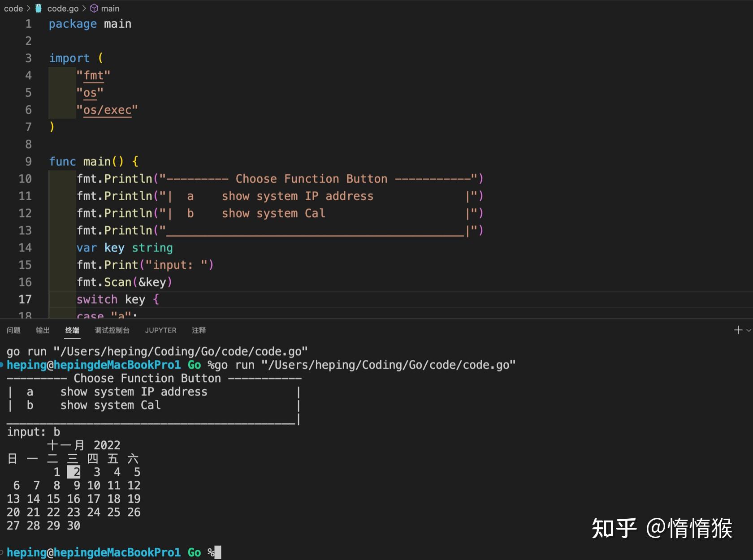Click the 'string' type on line 14
Screen dimensions: 753x560
pos(152,248)
